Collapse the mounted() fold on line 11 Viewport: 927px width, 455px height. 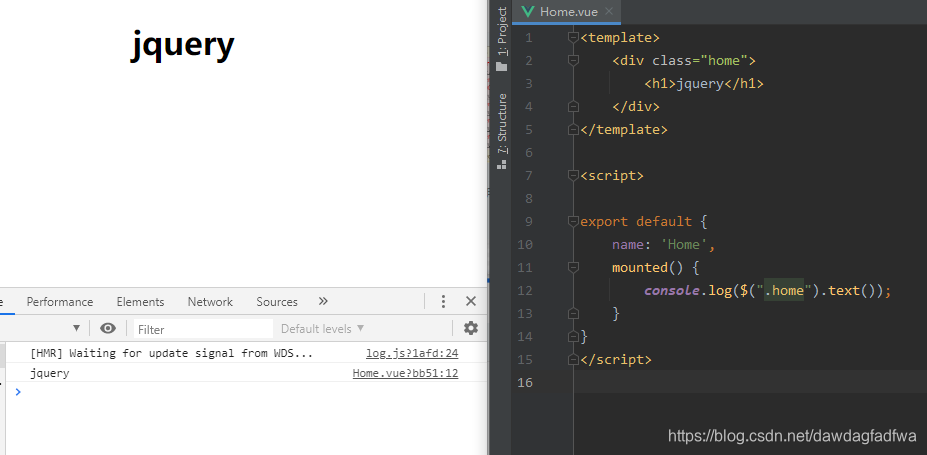pyautogui.click(x=572, y=268)
